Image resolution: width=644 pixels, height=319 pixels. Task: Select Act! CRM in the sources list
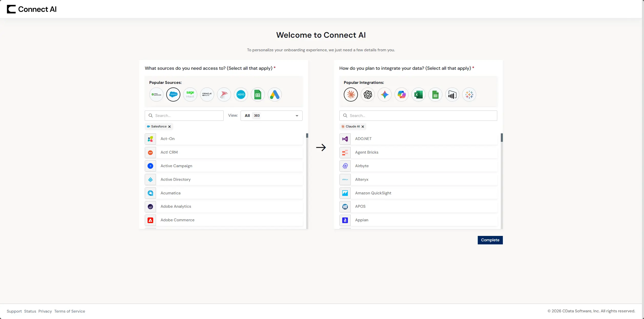[224, 152]
